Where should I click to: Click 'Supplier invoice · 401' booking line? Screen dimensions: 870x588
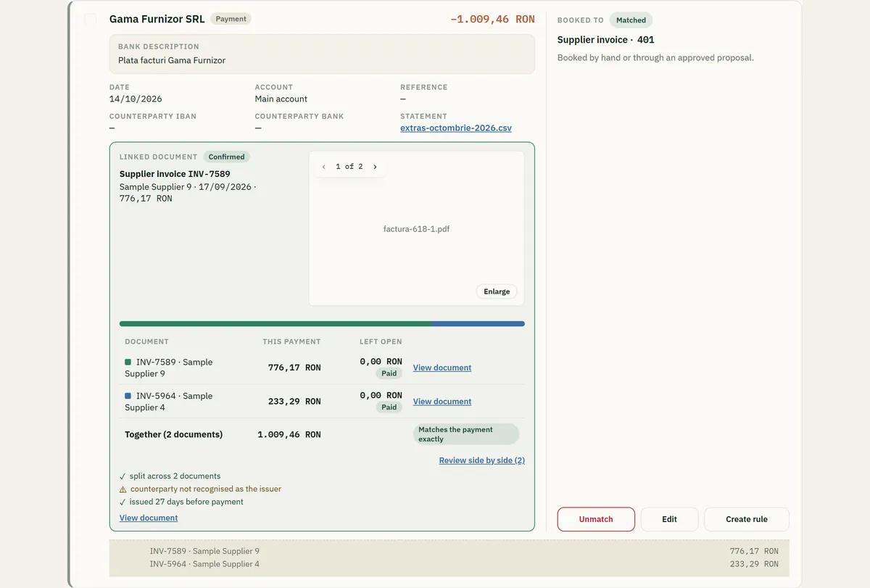pyautogui.click(x=606, y=40)
